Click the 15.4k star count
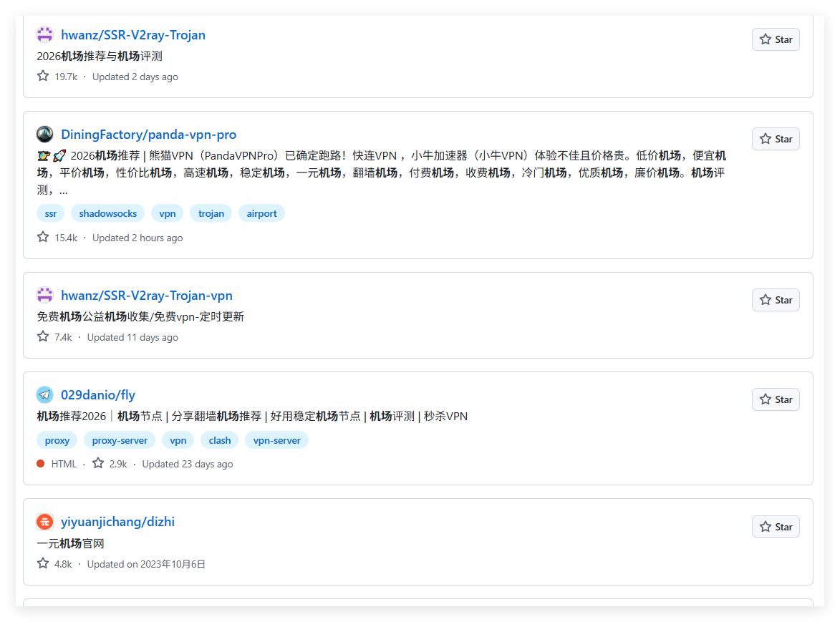Screen dimensions: 840x622 point(66,238)
